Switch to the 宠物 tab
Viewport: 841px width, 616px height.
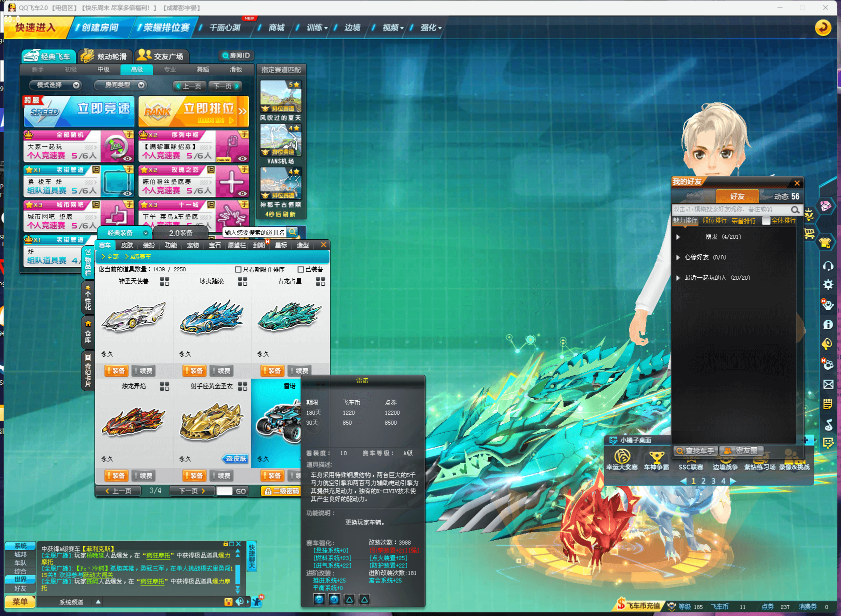(193, 245)
